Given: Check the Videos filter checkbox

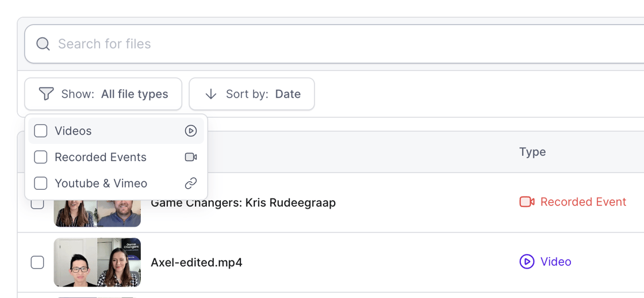Looking at the screenshot, I should 40,131.
